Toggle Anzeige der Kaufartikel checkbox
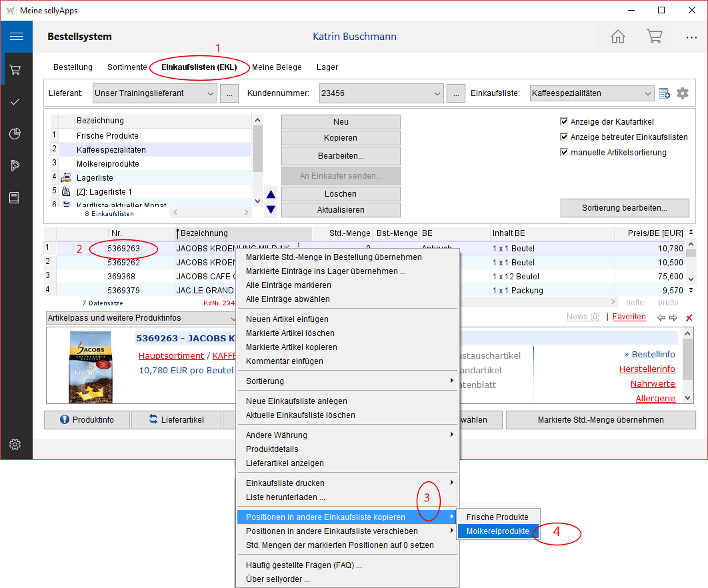 564,122
